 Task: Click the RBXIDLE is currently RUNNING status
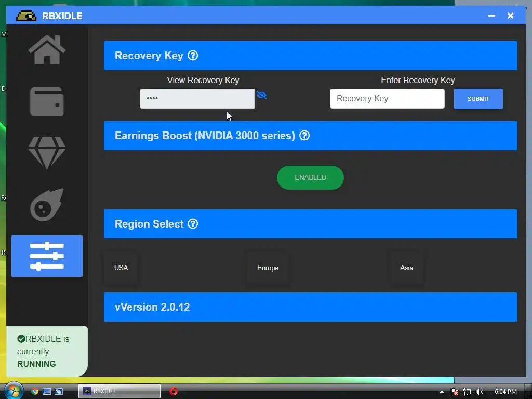47,352
